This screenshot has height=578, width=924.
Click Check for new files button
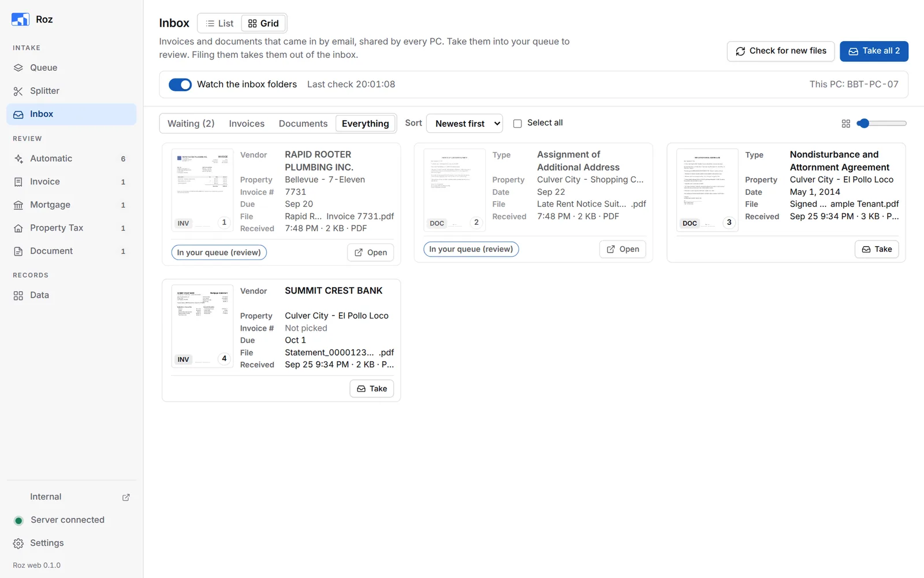click(x=781, y=51)
